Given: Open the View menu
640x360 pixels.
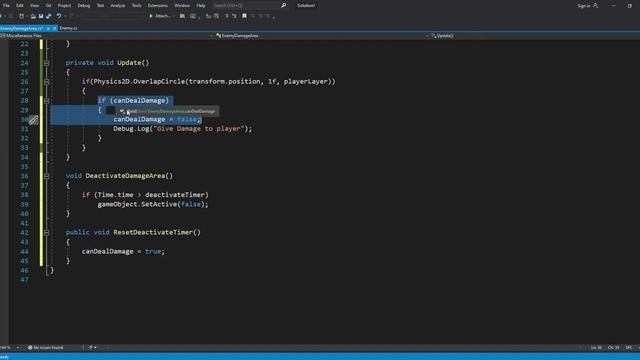Looking at the screenshot, I should point(34,6).
